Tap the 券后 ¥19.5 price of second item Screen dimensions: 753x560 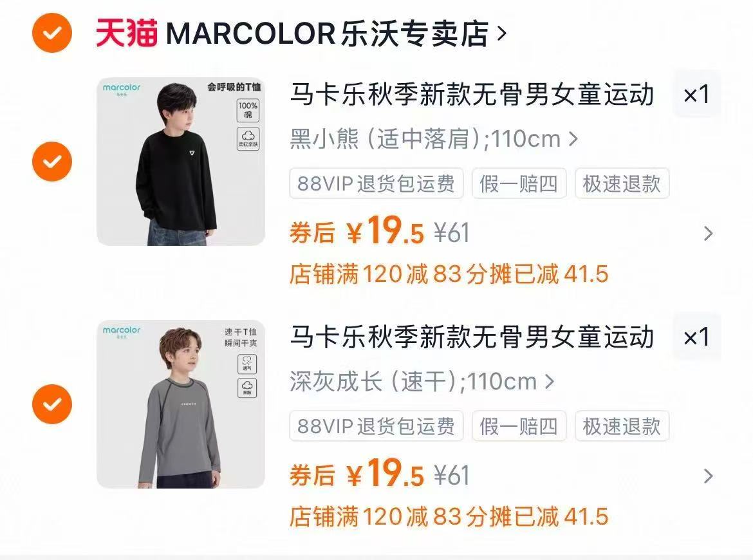coord(357,473)
